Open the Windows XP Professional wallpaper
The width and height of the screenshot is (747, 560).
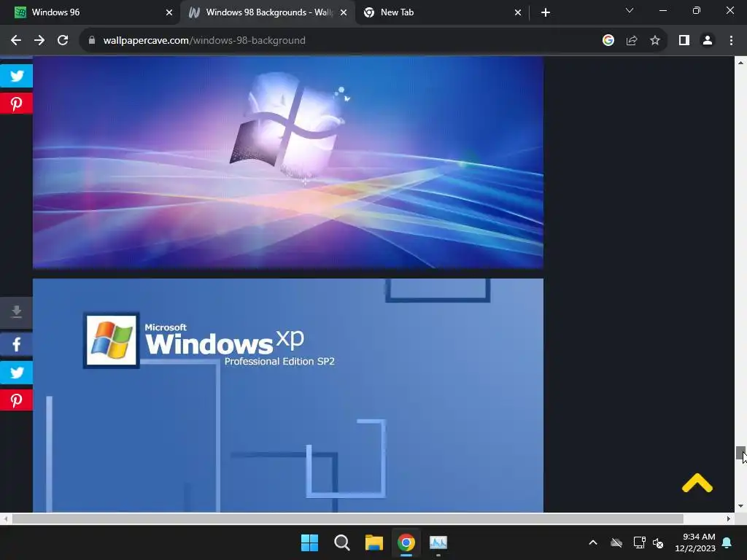pyautogui.click(x=287, y=395)
